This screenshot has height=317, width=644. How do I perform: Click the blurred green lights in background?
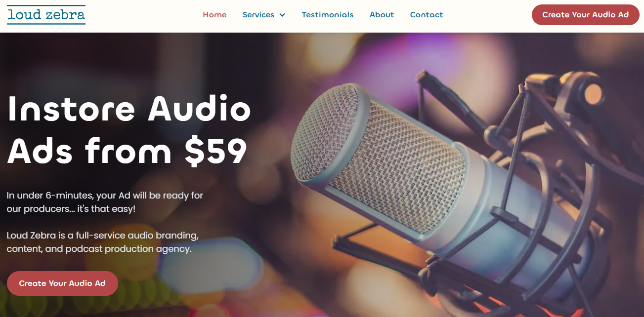[x=148, y=296]
